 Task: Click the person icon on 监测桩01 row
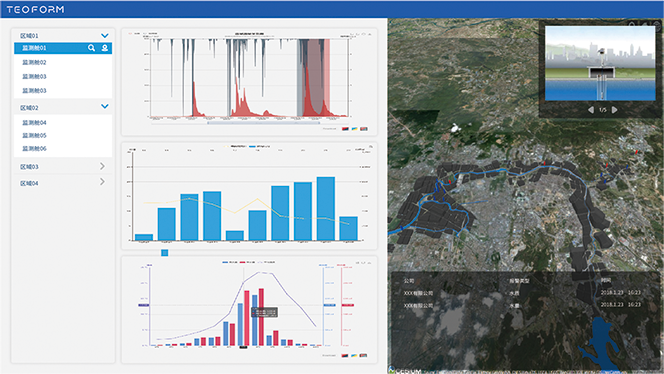pos(105,48)
